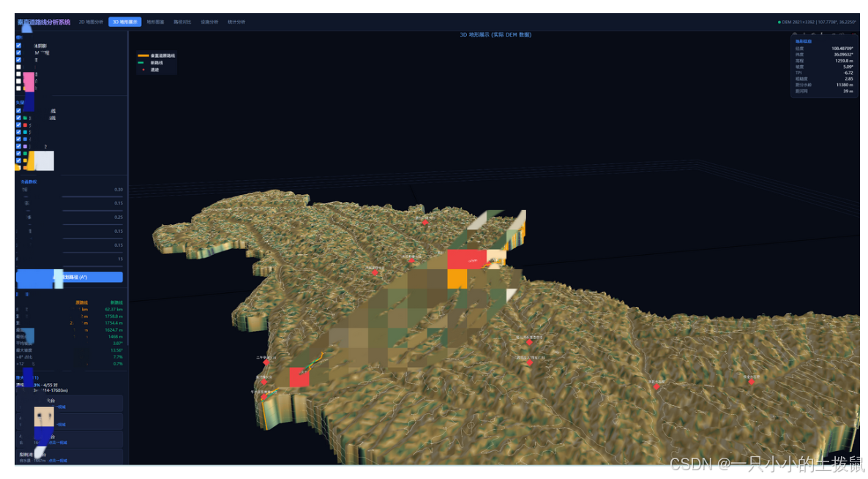This screenshot has width=868, height=479.
Task: Click the TPI value -6.72
Action: 848,73
